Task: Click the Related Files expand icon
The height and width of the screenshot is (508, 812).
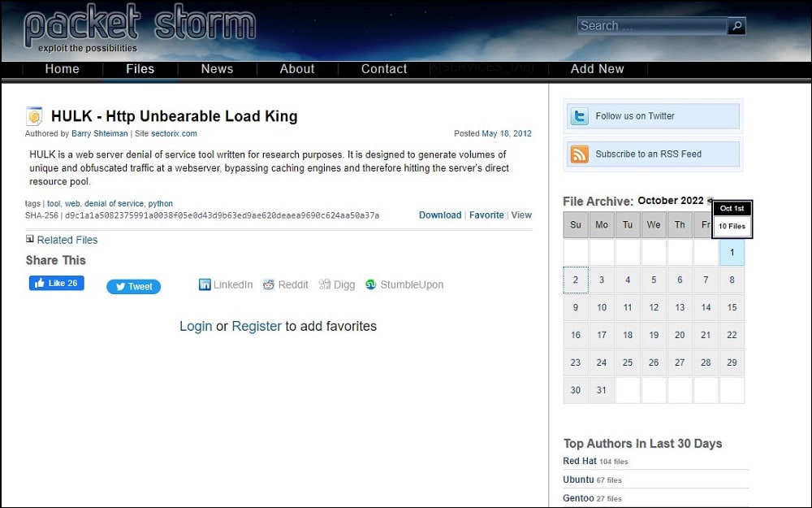Action: (x=29, y=239)
